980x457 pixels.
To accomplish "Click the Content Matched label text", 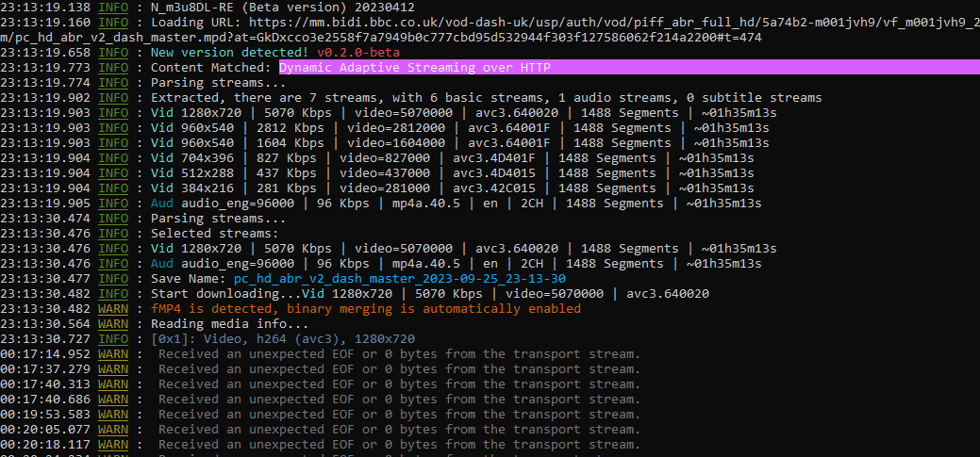I will click(x=211, y=68).
